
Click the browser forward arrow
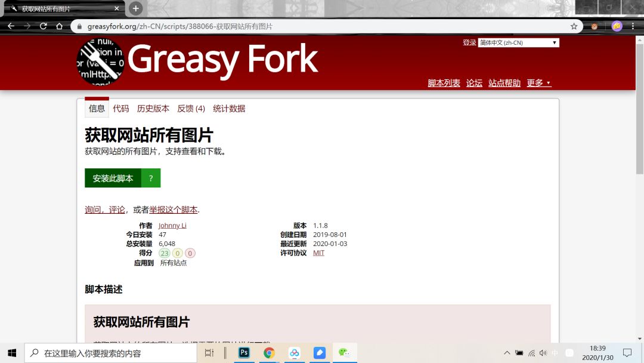[x=27, y=26]
